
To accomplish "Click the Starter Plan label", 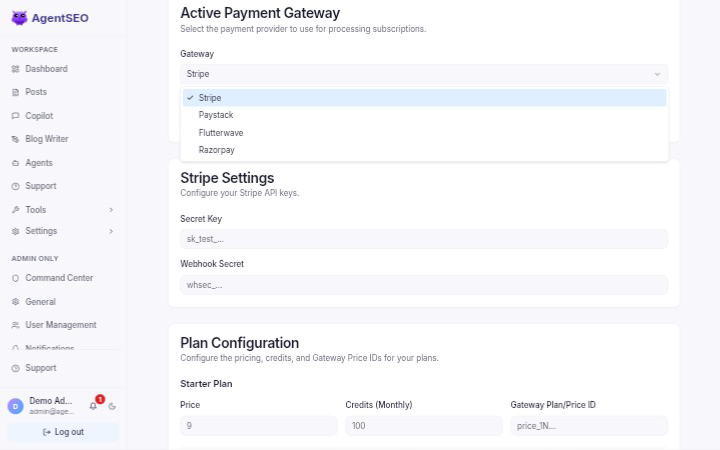I will click(206, 383).
